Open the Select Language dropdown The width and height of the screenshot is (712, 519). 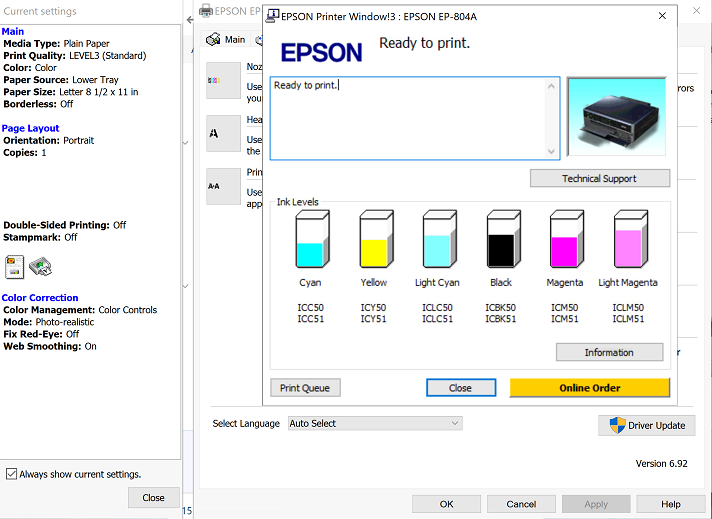pyautogui.click(x=375, y=423)
